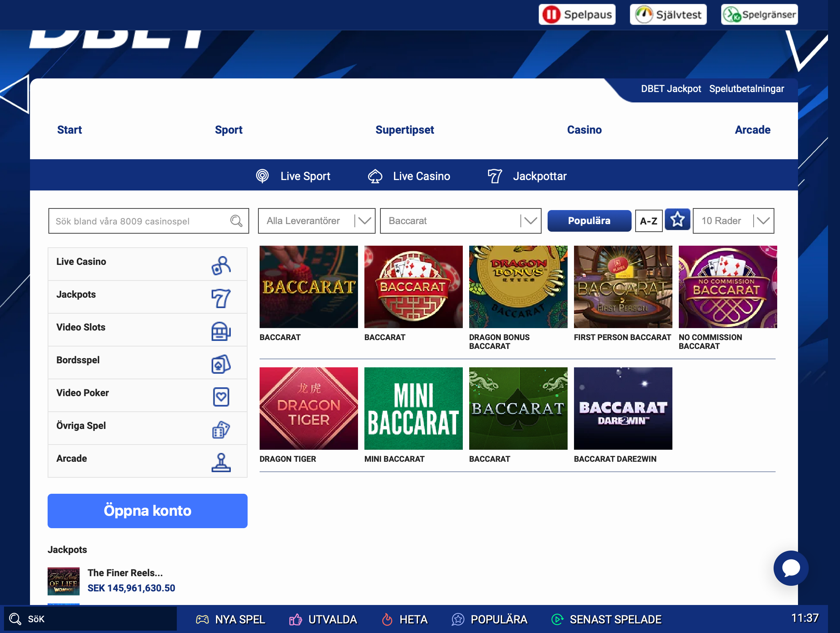This screenshot has width=840, height=633.
Task: Open Spelgränser limits icon
Action: coord(732,15)
